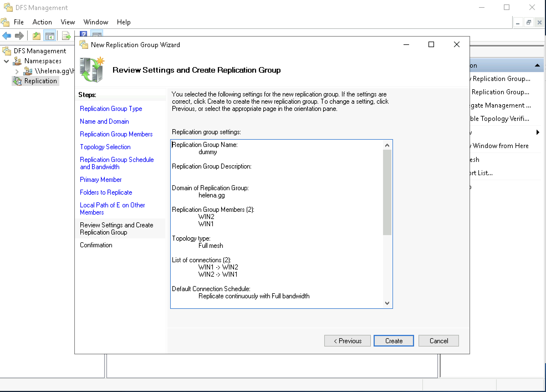The width and height of the screenshot is (546, 392).
Task: Click the Export List toolbar icon
Action: pos(66,36)
